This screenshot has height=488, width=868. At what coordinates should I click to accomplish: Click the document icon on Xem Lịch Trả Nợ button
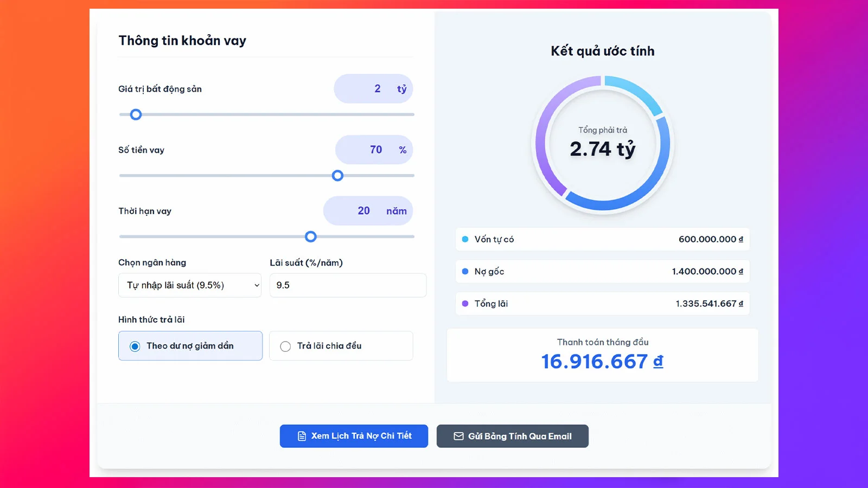(302, 435)
